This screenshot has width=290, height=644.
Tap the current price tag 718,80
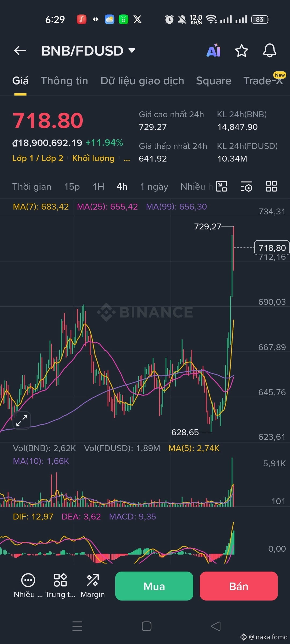272,248
